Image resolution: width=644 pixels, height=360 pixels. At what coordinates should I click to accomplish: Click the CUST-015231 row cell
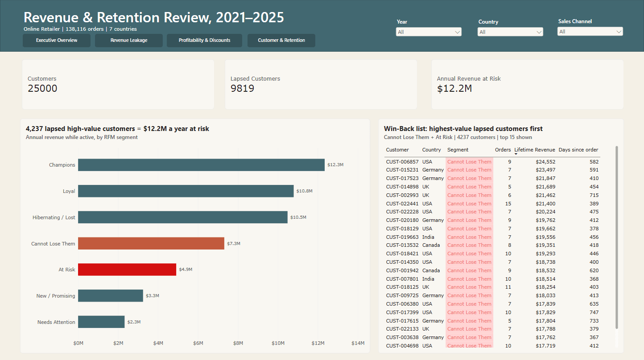pyautogui.click(x=402, y=170)
